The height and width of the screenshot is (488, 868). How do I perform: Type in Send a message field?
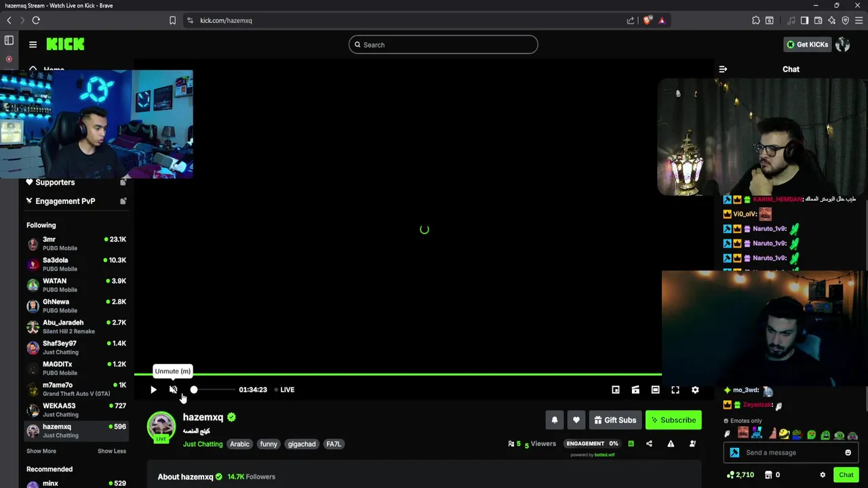pos(791,453)
